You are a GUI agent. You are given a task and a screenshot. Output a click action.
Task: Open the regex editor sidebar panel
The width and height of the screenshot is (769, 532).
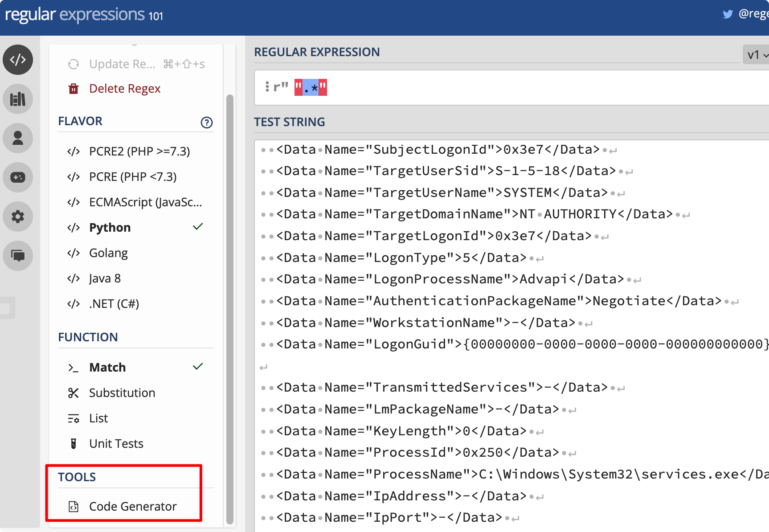pyautogui.click(x=18, y=59)
